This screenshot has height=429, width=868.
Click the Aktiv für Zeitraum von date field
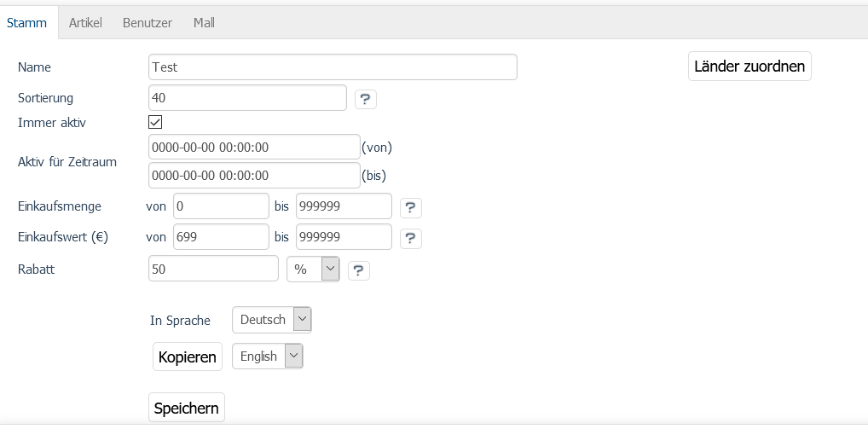click(253, 147)
